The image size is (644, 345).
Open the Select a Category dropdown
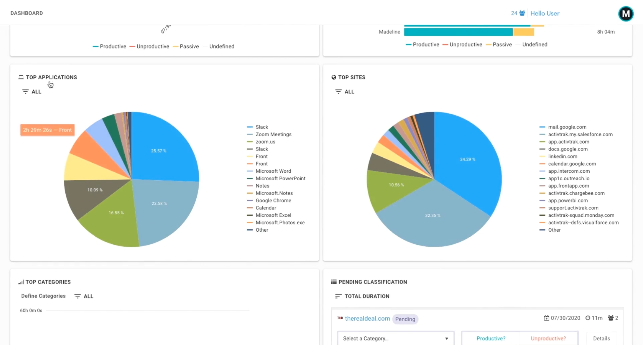coord(396,338)
